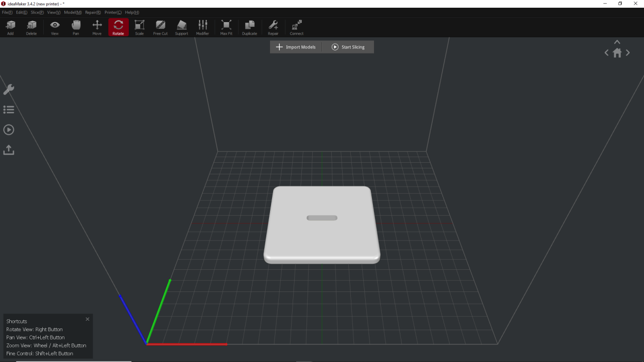Rotate view left with left chevron
Screen dimensions: 644x362
coord(606,53)
